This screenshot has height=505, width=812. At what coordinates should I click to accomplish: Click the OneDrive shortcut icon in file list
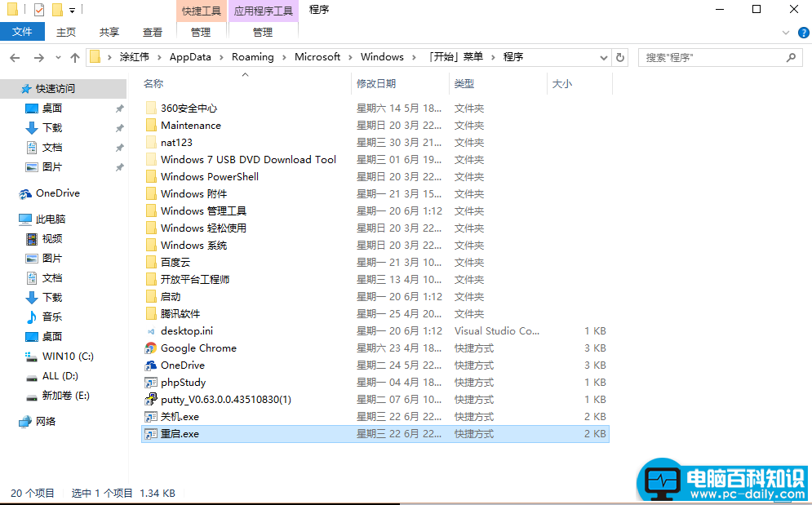coord(151,365)
